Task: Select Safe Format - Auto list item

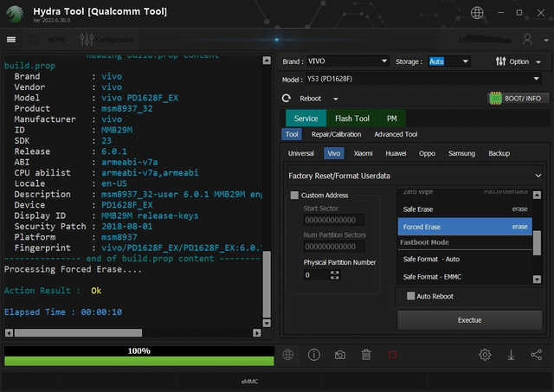Action: coord(465,259)
